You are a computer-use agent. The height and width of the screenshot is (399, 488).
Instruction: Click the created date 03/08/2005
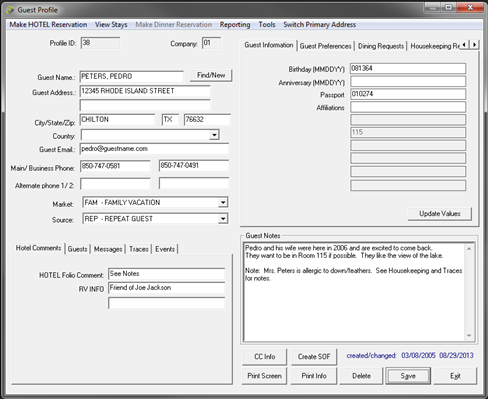click(x=418, y=355)
